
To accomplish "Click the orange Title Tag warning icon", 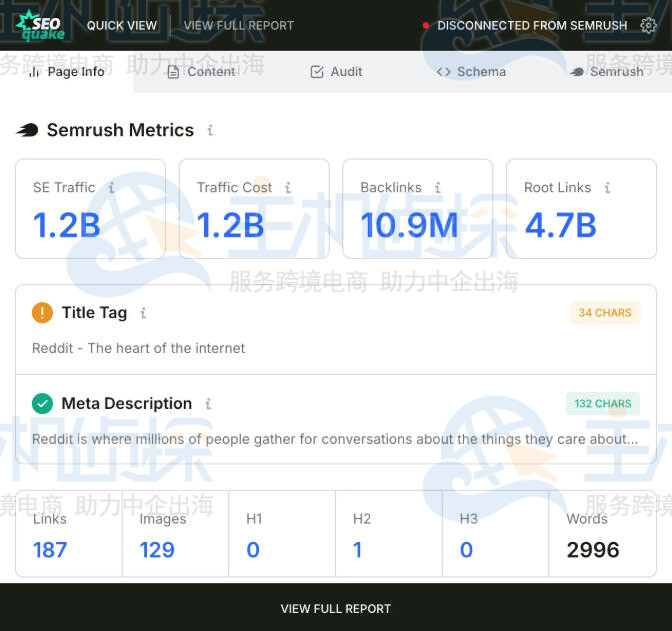I will pos(42,312).
